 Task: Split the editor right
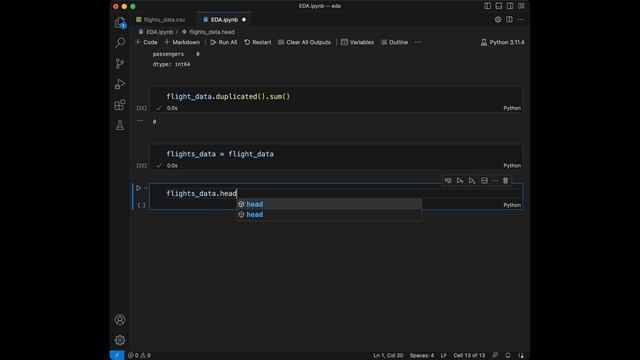pyautogui.click(x=509, y=20)
